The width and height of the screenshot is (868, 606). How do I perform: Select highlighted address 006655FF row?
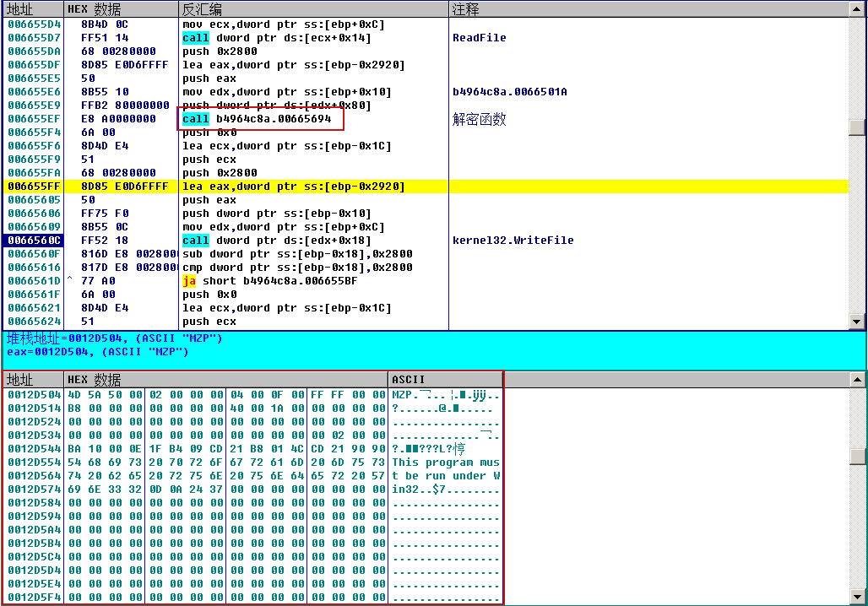point(426,187)
